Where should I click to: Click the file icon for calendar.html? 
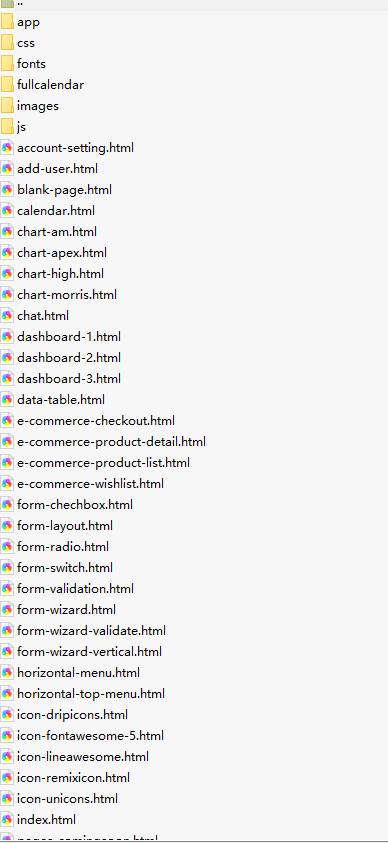[7, 211]
